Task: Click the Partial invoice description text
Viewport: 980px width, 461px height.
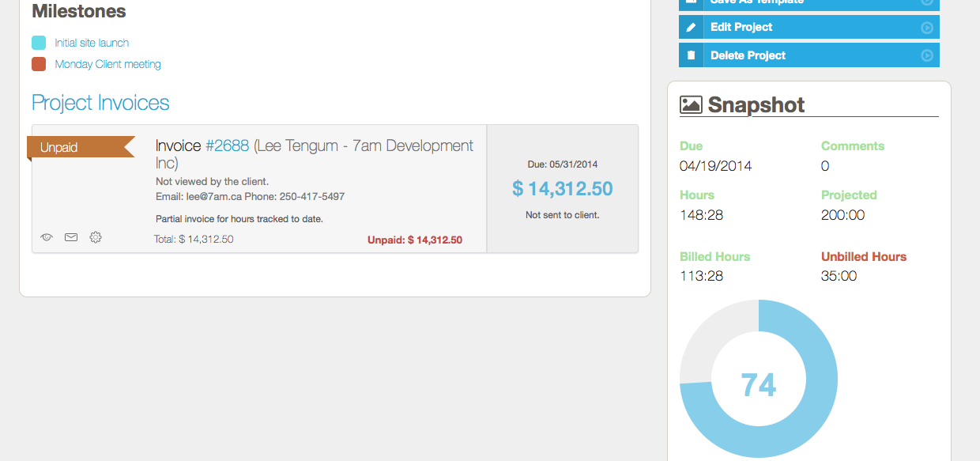Action: tap(239, 218)
